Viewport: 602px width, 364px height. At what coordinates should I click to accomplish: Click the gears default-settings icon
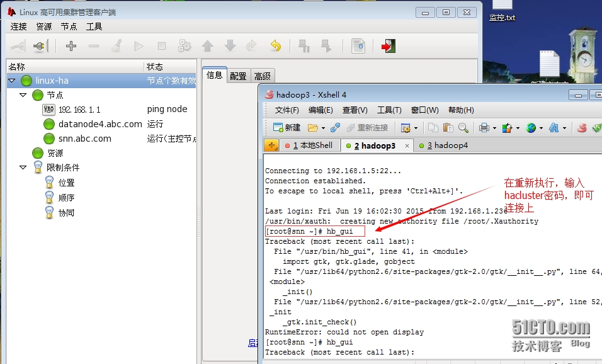tap(185, 47)
